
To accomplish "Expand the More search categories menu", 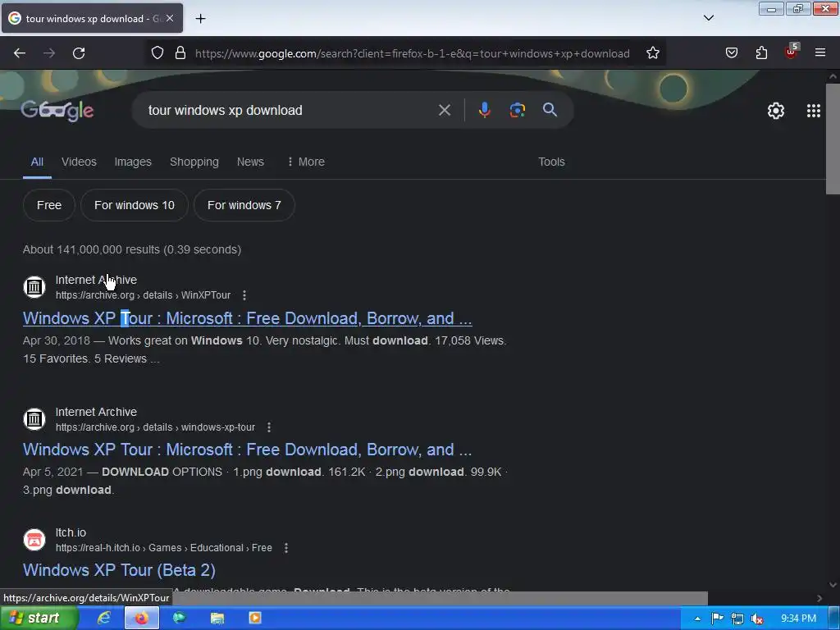I will pyautogui.click(x=306, y=162).
